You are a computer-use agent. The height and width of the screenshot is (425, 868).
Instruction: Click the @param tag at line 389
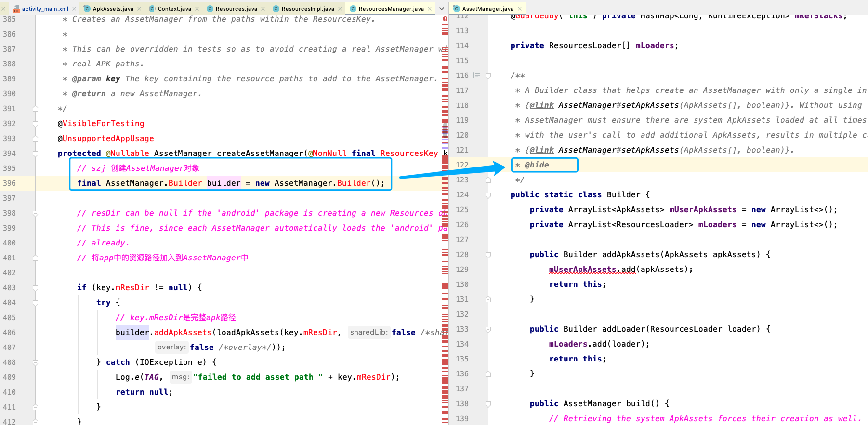click(86, 78)
